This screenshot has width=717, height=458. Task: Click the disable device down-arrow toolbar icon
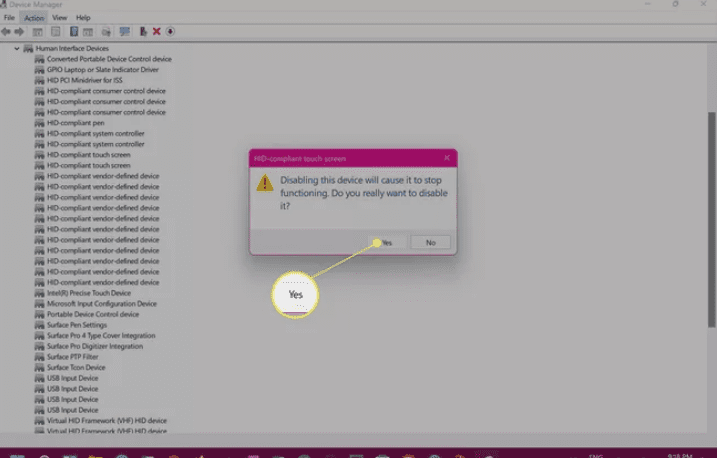tap(171, 31)
